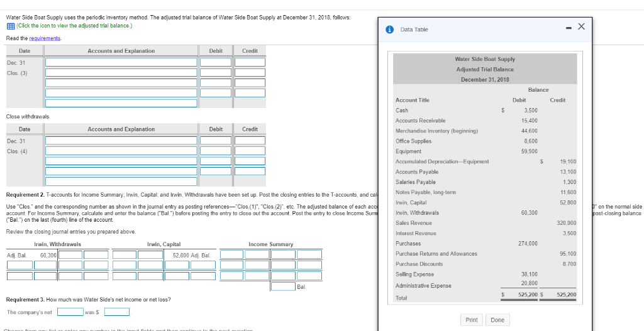Click the Sales Revenue 320,000 value
Viewport: 644px width, 331px height.
coord(567,223)
